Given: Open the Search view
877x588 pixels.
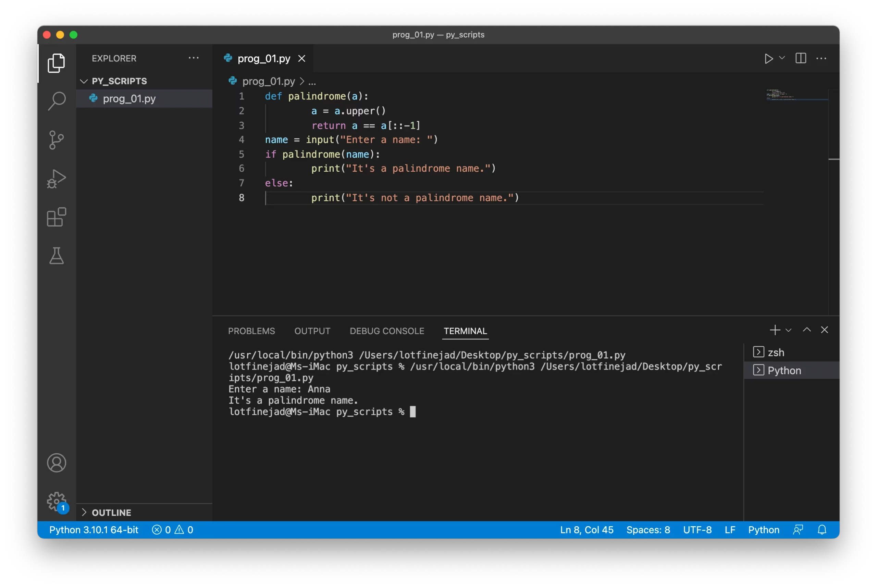Looking at the screenshot, I should click(x=57, y=100).
